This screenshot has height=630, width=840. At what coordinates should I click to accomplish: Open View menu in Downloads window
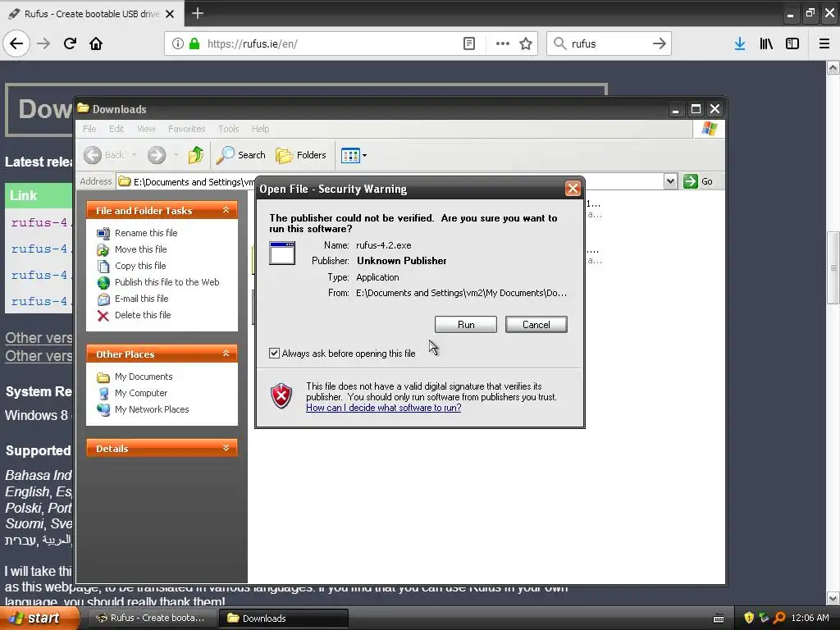146,129
